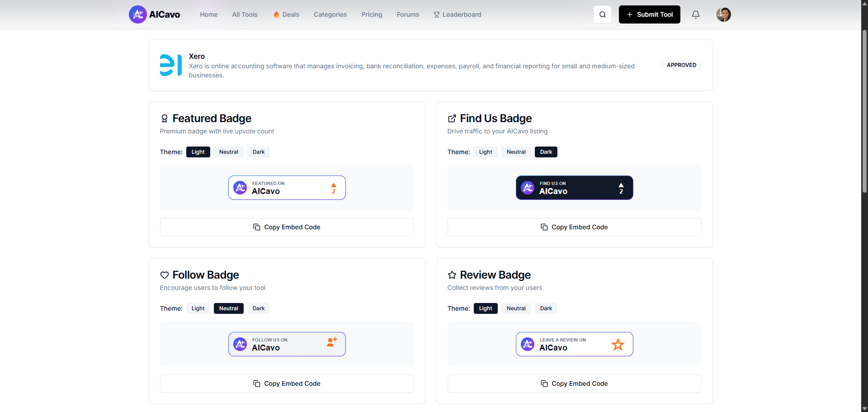Click the Follow Badge heart icon
868x412 pixels.
pos(165,275)
